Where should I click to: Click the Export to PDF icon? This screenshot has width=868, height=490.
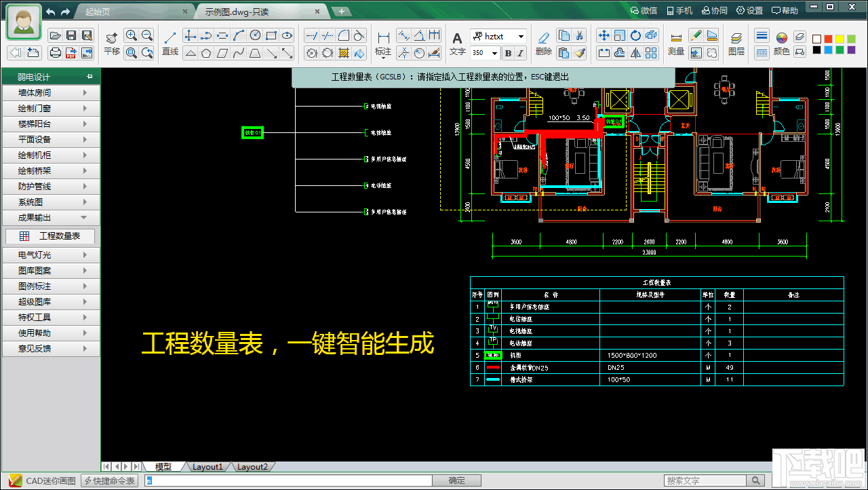click(x=71, y=52)
